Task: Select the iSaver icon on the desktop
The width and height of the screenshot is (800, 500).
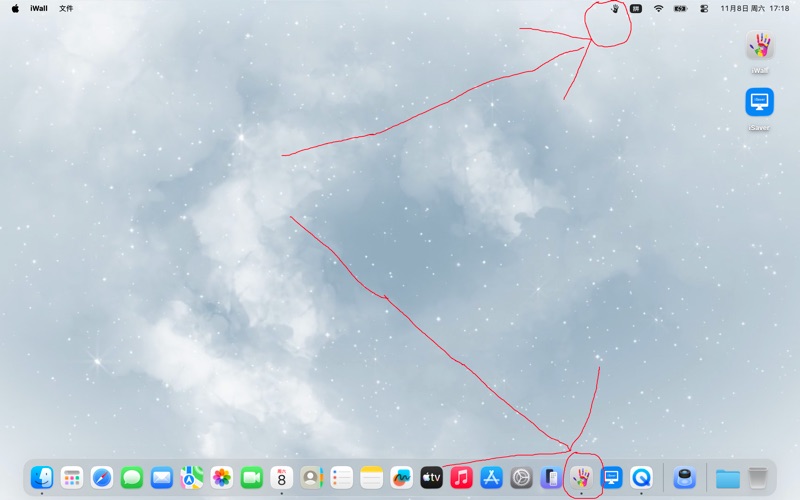Action: click(759, 102)
